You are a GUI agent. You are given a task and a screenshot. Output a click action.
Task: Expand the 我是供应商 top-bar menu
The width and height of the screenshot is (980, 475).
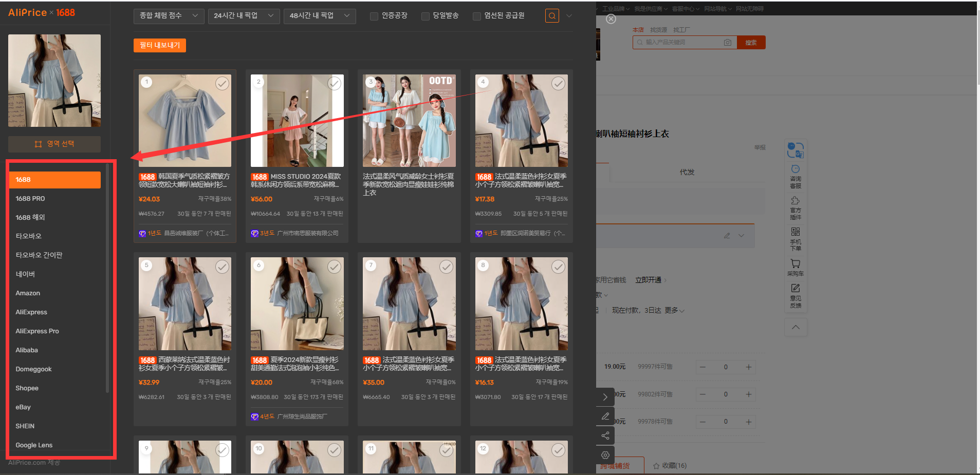(651, 9)
